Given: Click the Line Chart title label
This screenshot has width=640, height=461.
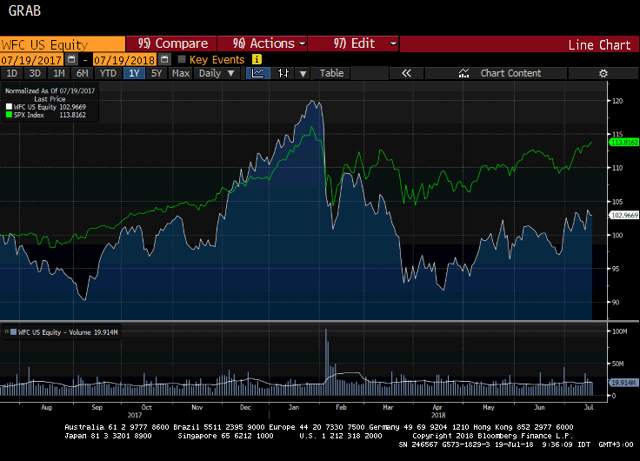Looking at the screenshot, I should tap(599, 45).
